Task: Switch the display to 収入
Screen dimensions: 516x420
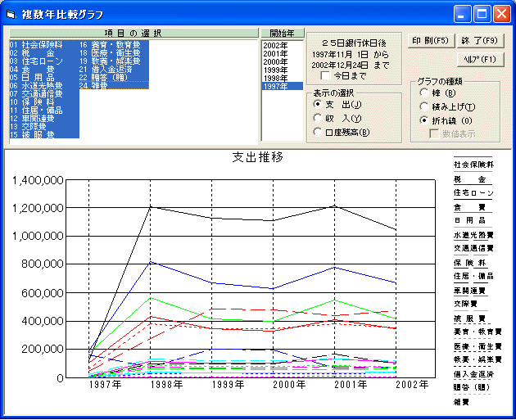Action: coord(319,118)
